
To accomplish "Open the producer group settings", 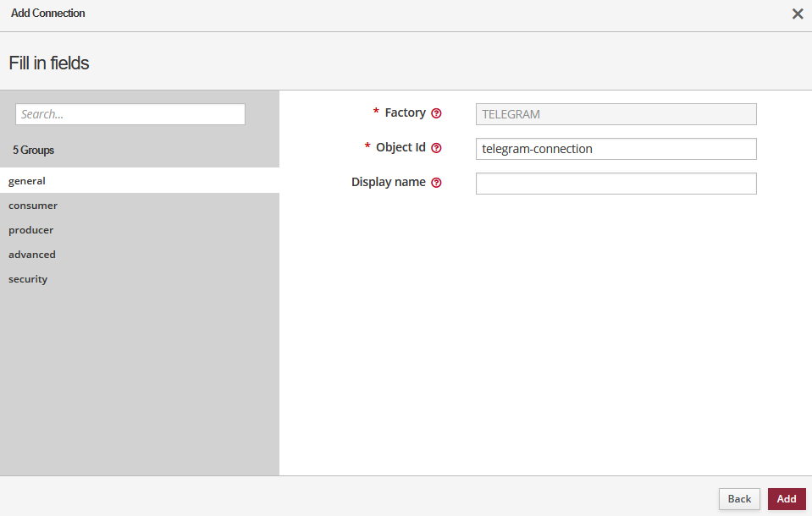I will click(31, 230).
